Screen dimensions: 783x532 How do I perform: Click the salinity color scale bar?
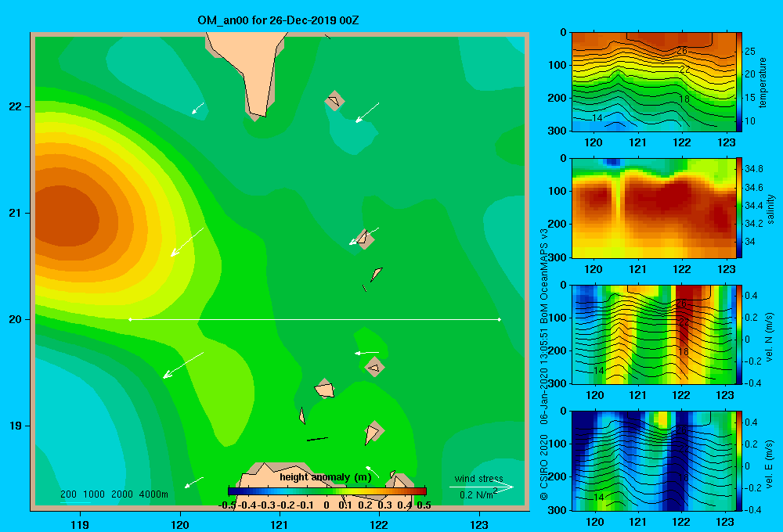coord(739,208)
